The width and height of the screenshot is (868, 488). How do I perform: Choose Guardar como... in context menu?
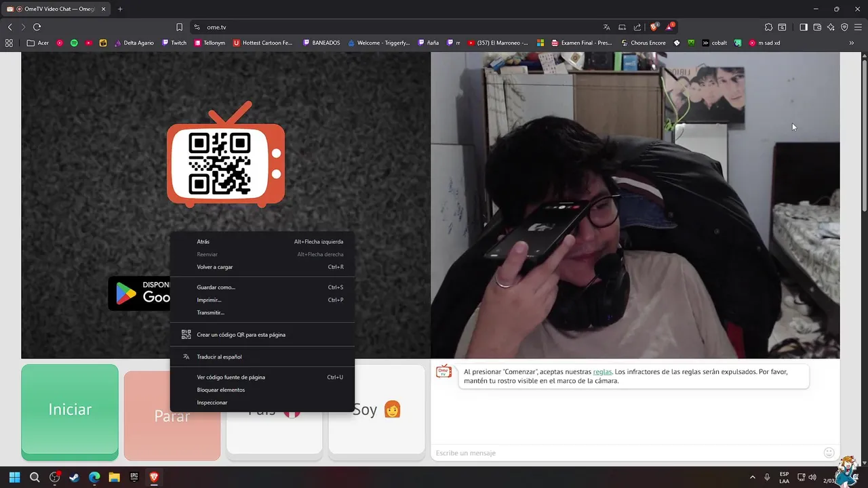tap(262, 287)
